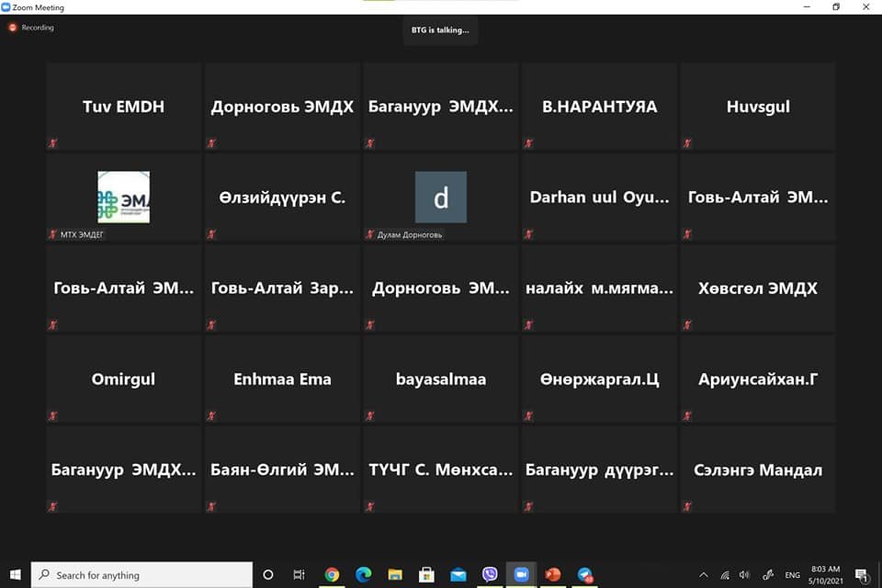Open the Microsoft Store taskbar icon
The image size is (882, 588).
point(426,575)
